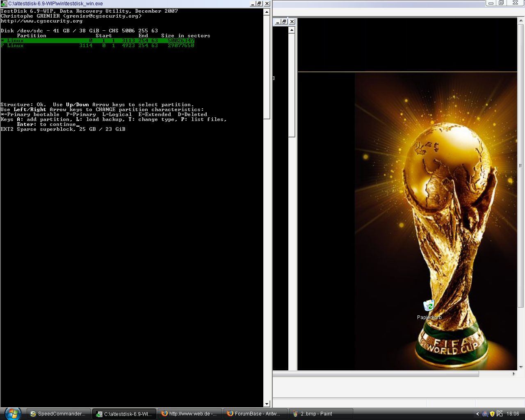The height and width of the screenshot is (420, 525).
Task: Select the 'P Linux' partition row
Action: [97, 46]
